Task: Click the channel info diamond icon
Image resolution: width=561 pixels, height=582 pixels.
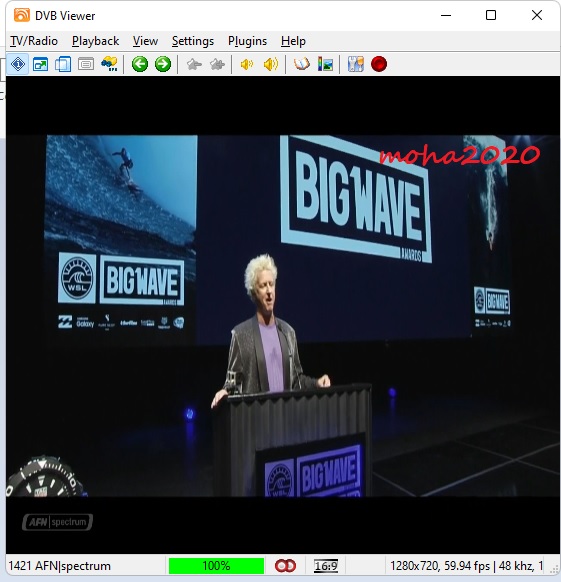Action: click(x=17, y=64)
